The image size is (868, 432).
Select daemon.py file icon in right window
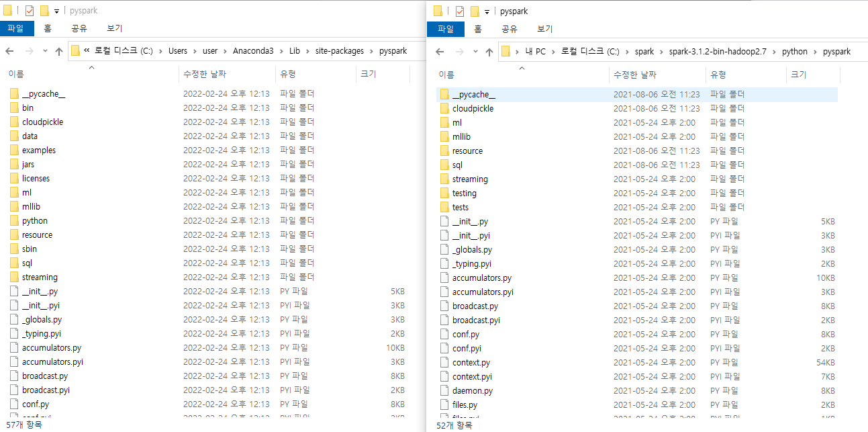pos(445,390)
